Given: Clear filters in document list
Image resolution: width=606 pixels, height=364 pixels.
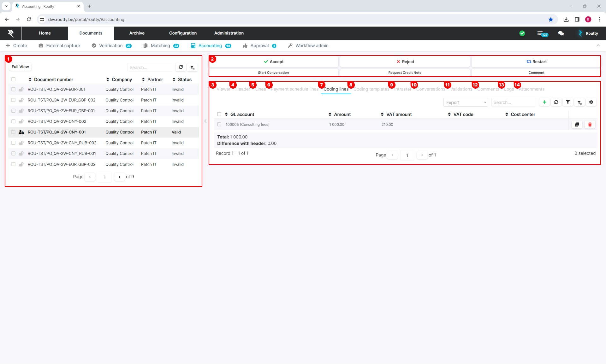Looking at the screenshot, I should (192, 67).
